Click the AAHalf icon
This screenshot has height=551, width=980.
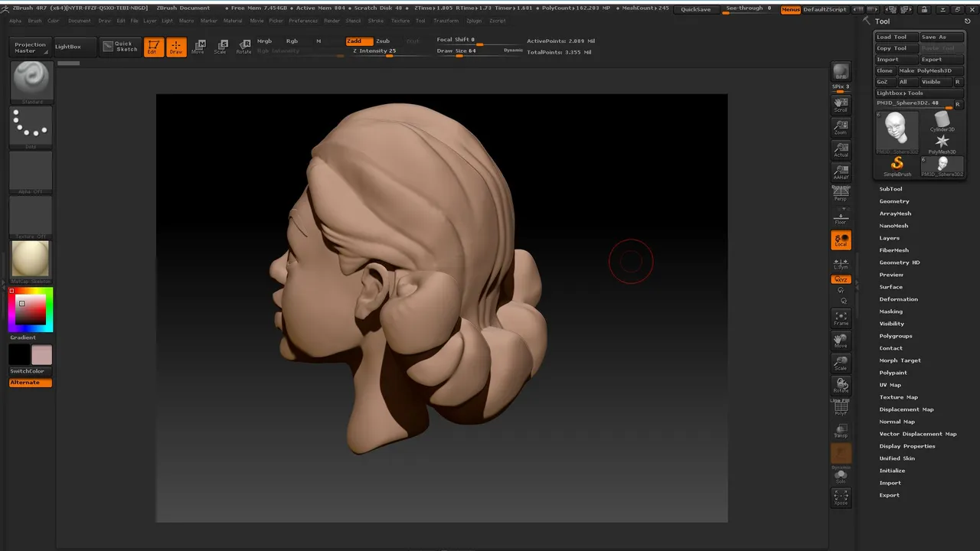click(841, 172)
